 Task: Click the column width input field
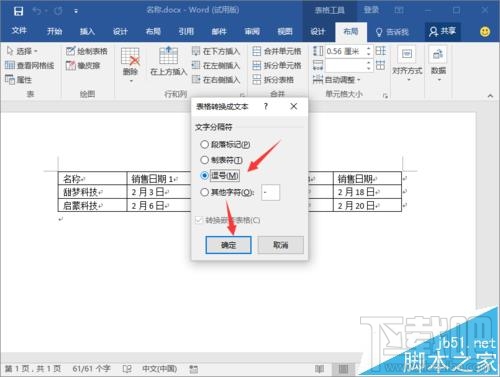pos(345,65)
